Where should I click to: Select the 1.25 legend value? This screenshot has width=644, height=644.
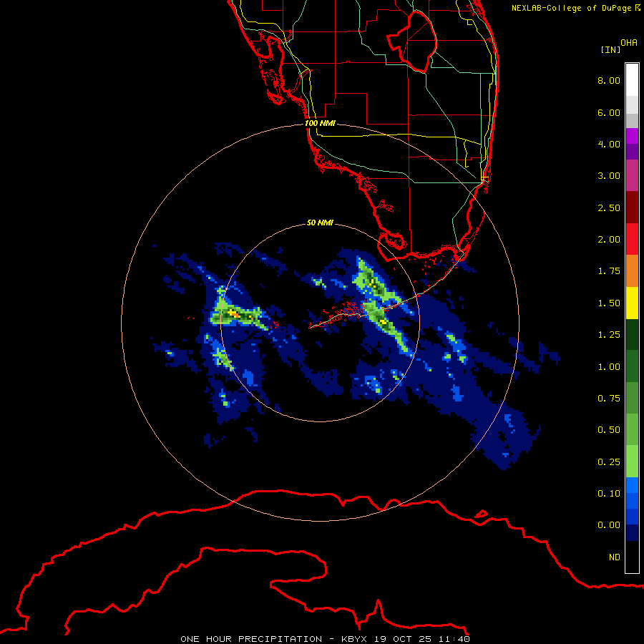tap(609, 335)
